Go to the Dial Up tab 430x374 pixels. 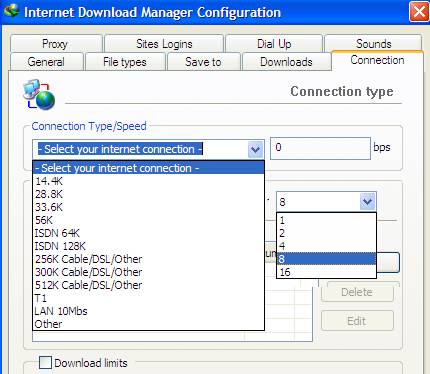tap(274, 44)
